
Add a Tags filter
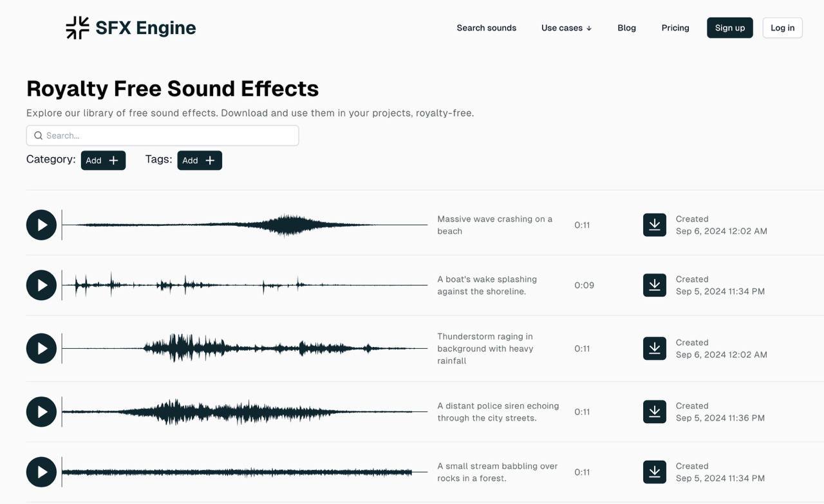pos(199,160)
